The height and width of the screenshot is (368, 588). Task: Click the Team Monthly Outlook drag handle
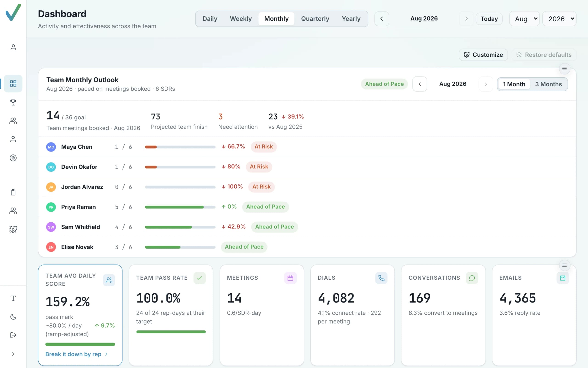564,69
